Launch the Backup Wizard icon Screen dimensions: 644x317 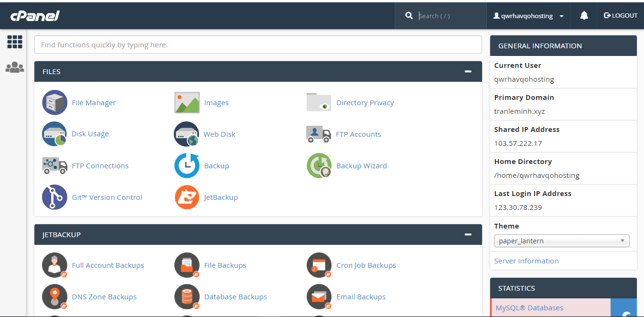point(319,165)
